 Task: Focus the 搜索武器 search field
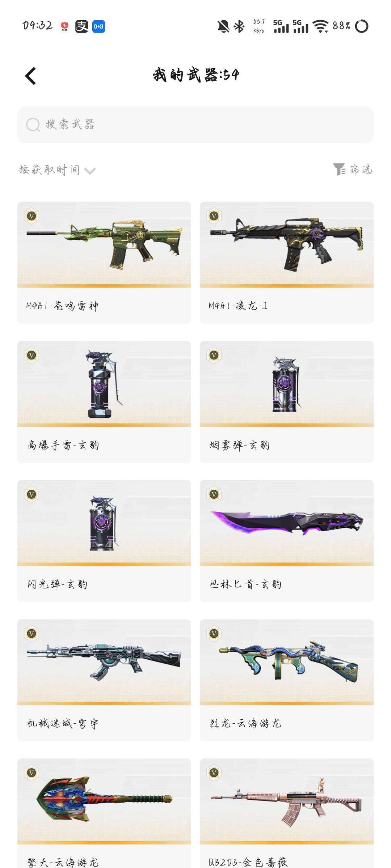(195, 125)
